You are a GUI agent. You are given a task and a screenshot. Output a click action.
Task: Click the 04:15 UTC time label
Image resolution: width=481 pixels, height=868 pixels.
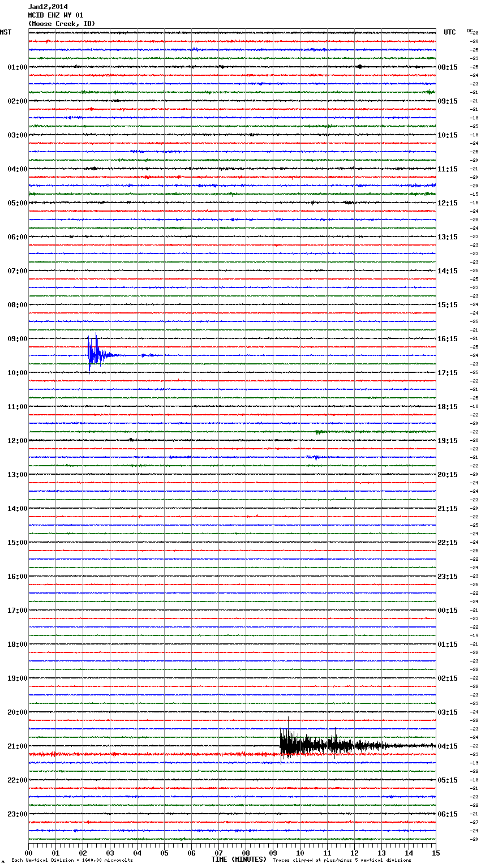click(448, 746)
